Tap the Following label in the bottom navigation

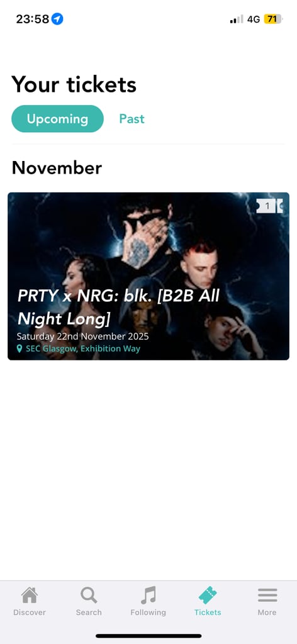tap(148, 613)
